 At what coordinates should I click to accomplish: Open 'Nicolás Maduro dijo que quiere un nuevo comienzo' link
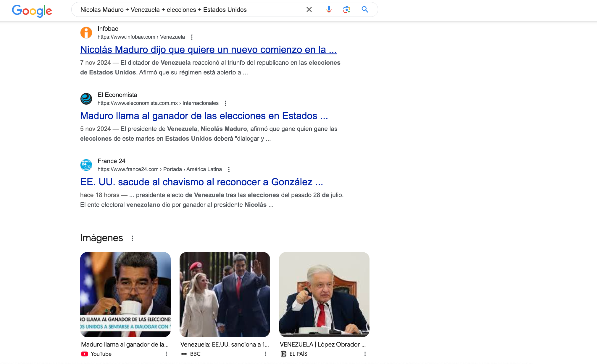tap(208, 50)
